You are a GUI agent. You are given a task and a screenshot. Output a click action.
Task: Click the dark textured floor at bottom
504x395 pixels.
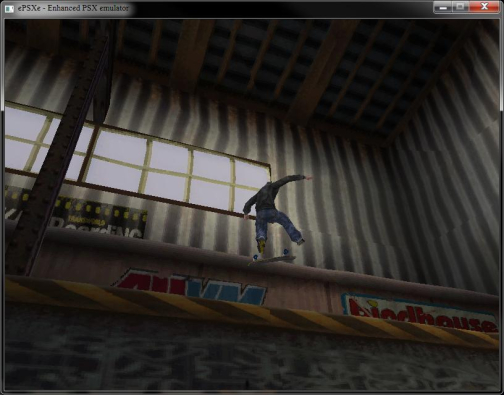252,362
